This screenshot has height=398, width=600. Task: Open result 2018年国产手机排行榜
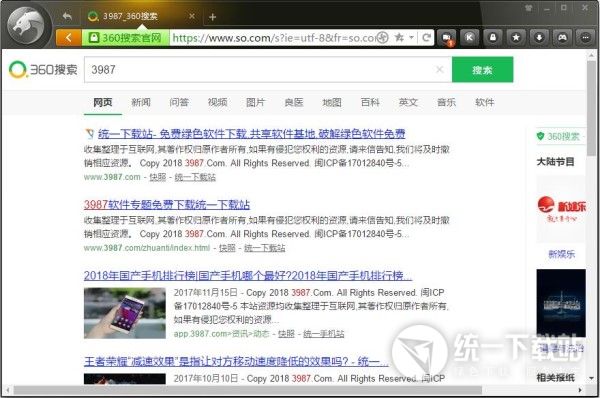click(x=248, y=275)
